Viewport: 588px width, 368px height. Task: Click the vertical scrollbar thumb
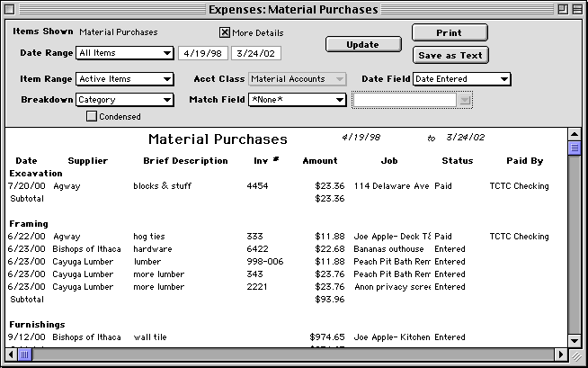[575, 148]
